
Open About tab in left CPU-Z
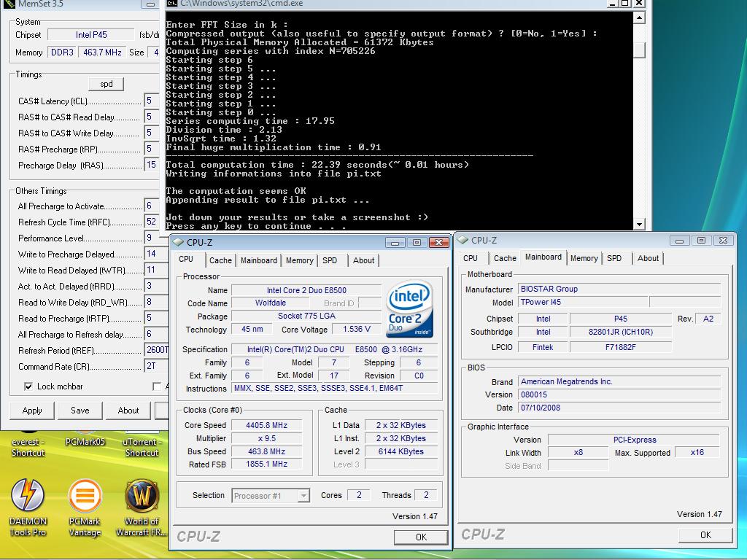point(363,260)
